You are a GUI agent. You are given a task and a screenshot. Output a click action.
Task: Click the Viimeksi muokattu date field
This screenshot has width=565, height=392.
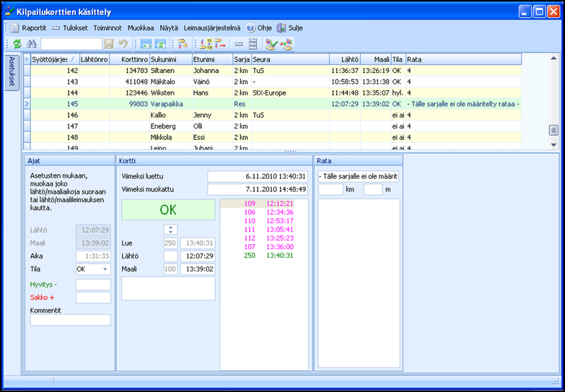coord(258,189)
